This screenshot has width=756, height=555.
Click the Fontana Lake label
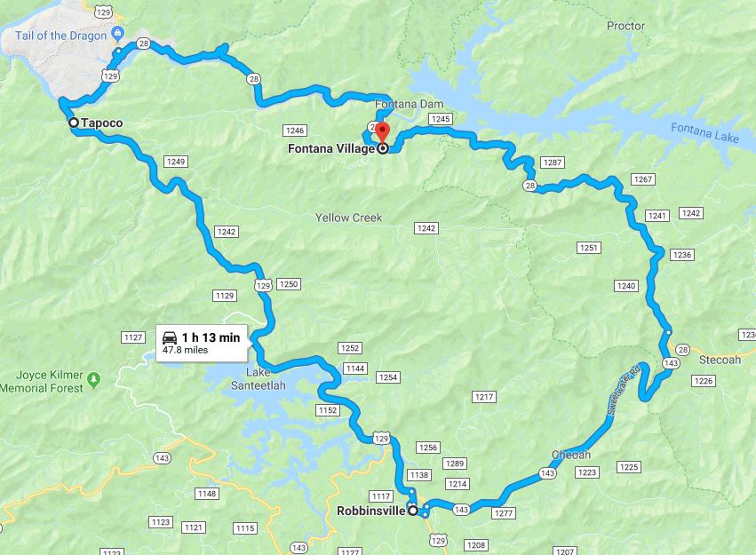(704, 132)
